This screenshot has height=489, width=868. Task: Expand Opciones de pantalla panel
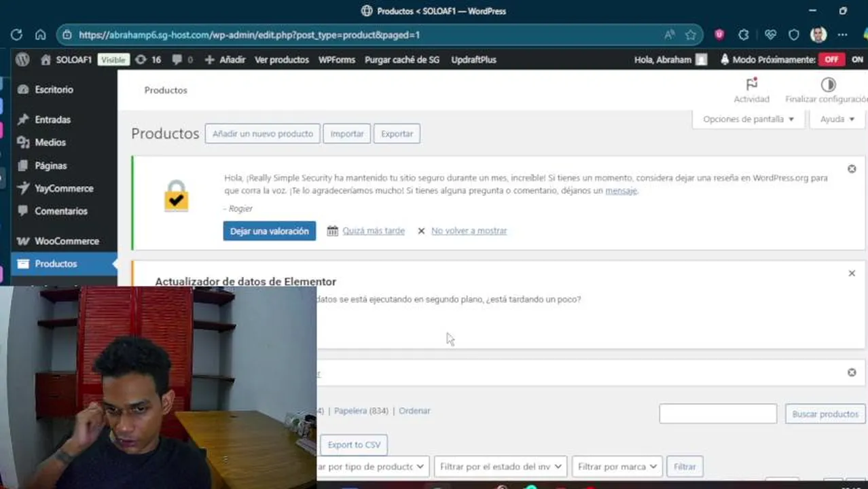pos(748,119)
